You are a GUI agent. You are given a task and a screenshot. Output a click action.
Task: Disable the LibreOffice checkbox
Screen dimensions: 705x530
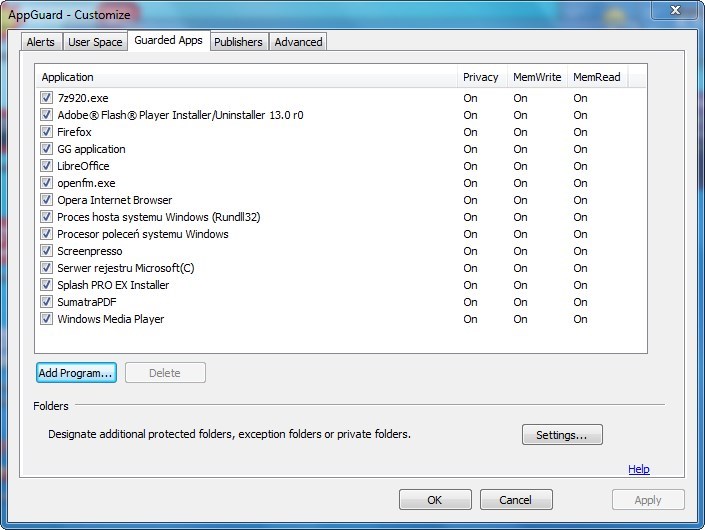pos(46,165)
